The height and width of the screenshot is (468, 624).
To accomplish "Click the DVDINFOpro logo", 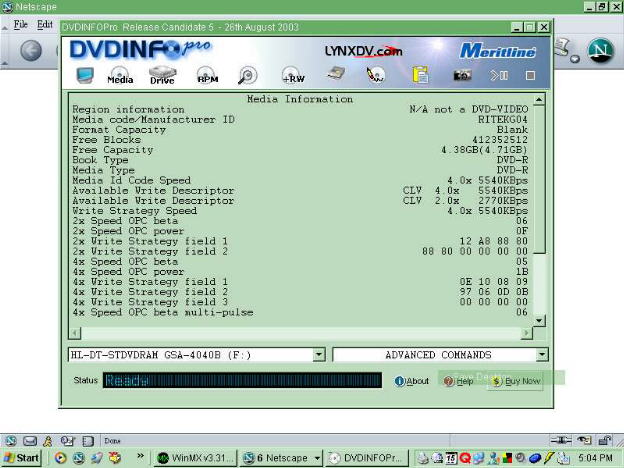I will (x=140, y=49).
